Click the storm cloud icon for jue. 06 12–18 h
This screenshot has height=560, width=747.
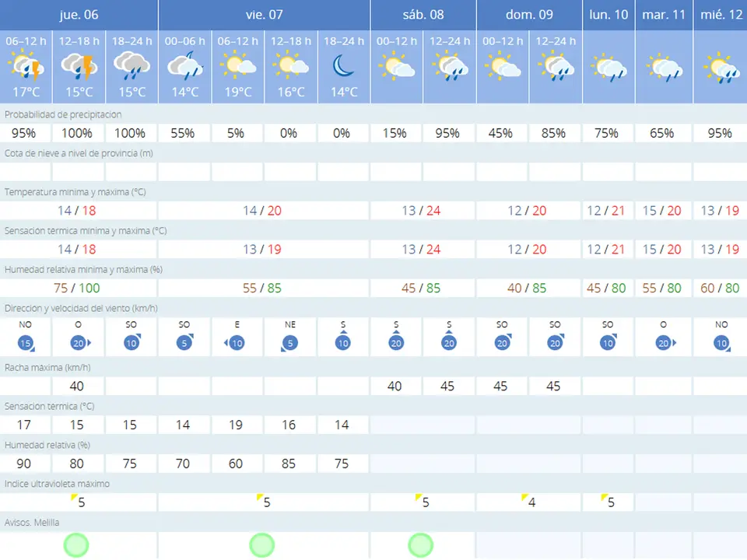click(79, 67)
